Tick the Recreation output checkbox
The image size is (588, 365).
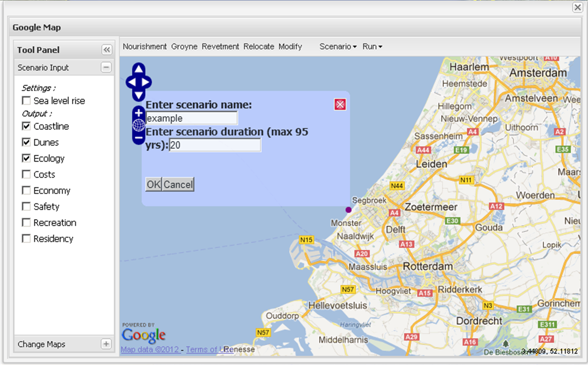pos(26,223)
